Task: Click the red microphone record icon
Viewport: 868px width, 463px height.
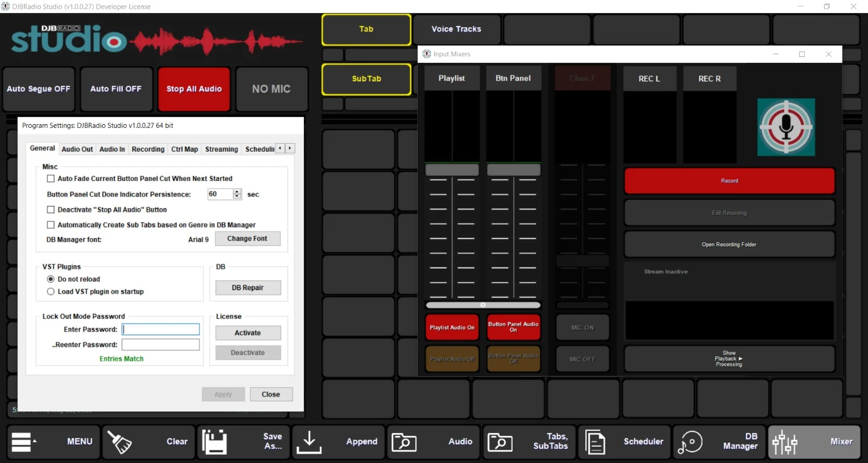Action: pos(786,127)
